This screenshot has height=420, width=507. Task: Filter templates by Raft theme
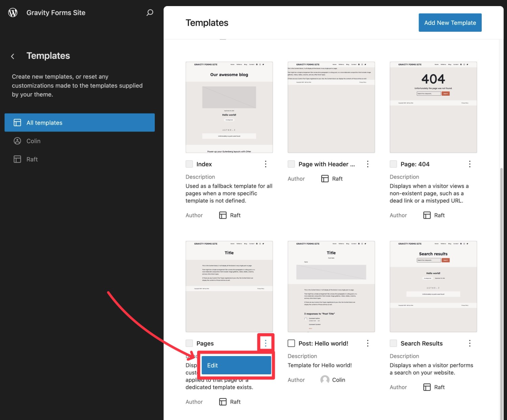80,159
